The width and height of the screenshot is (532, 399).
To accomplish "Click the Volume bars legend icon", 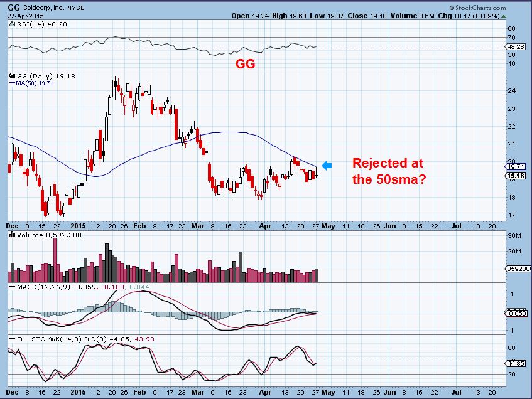I will point(13,235).
